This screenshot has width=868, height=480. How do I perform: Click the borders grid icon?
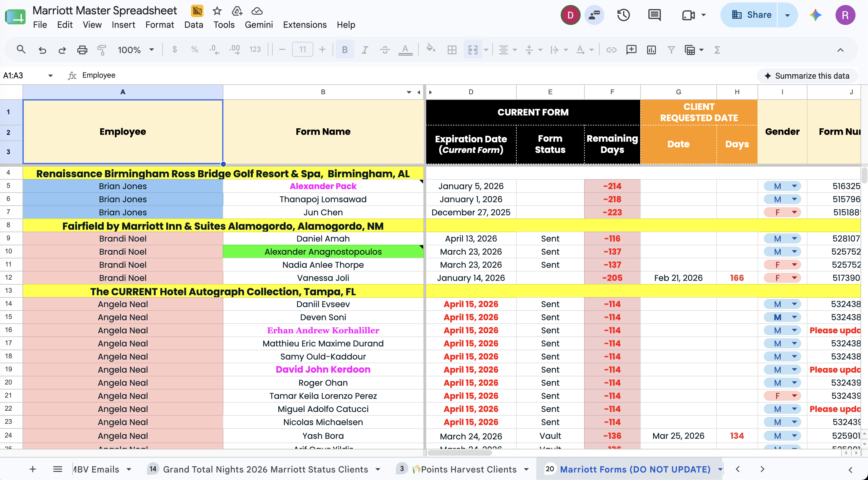click(452, 50)
